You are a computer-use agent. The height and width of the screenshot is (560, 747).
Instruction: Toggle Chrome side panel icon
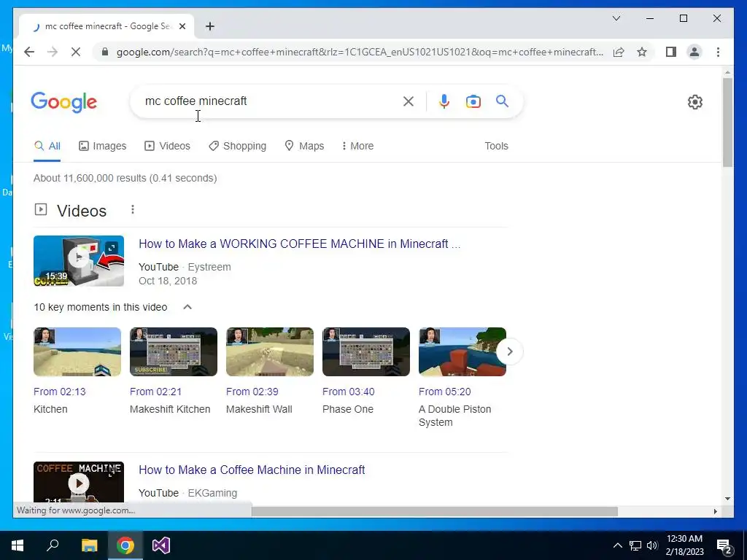coord(671,52)
